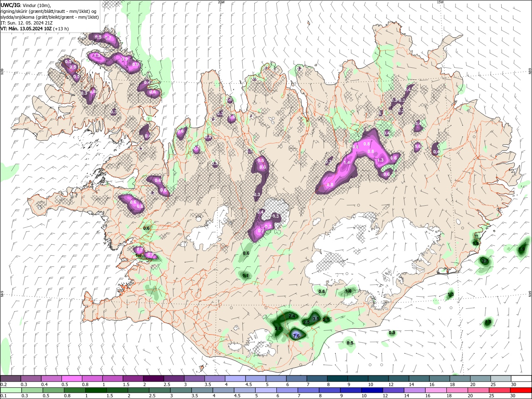Click the "2.7" rain value off the east coast

[x=485, y=261]
